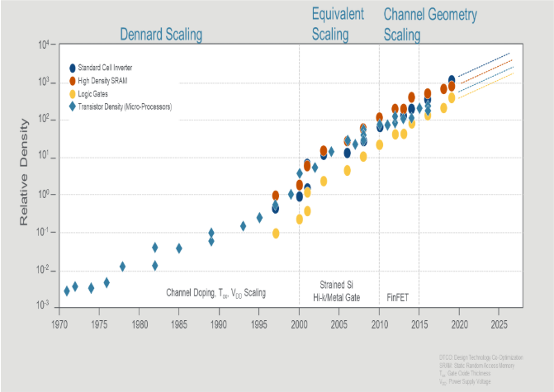Click the 2019 Standard Cell Inverter point
Image resolution: width=554 pixels, height=392 pixels.
pos(452,80)
